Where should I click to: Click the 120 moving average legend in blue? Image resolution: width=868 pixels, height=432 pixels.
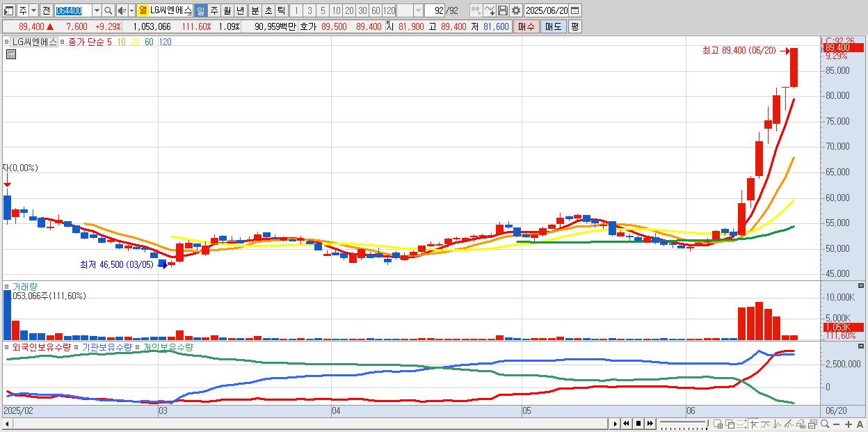click(x=165, y=42)
